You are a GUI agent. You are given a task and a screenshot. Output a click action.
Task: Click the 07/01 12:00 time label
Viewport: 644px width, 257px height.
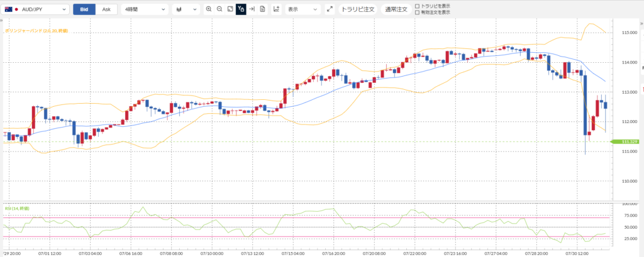pyautogui.click(x=49, y=254)
